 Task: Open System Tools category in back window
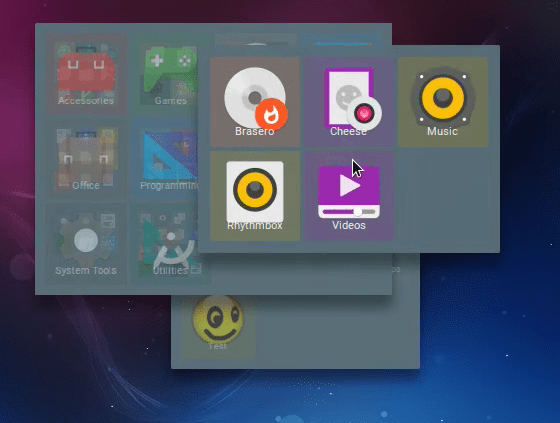tap(86, 244)
